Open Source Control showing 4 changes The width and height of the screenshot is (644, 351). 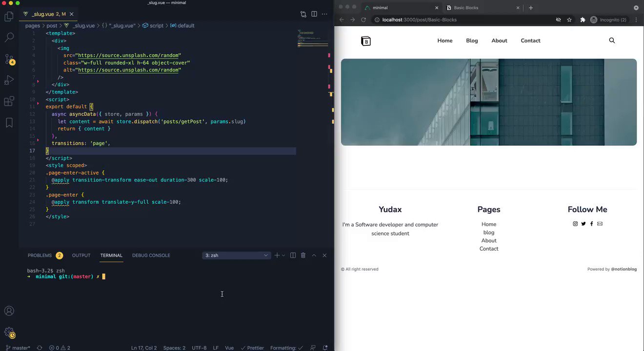tap(9, 58)
